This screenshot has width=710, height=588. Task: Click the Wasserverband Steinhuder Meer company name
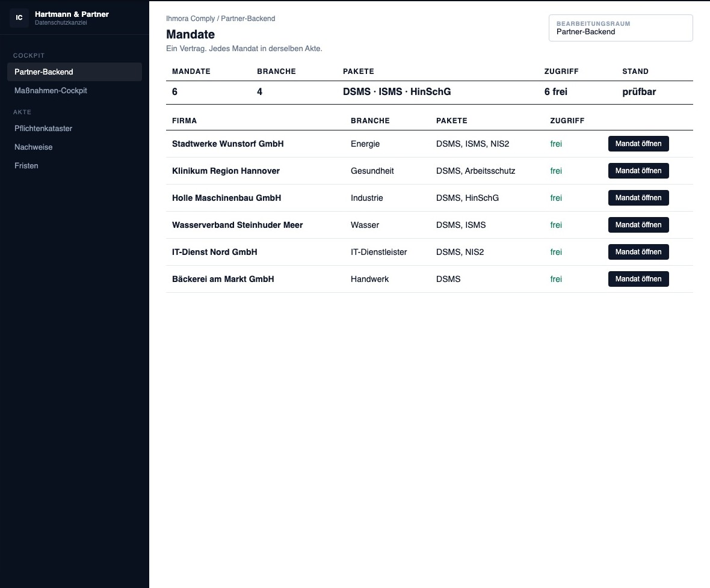(237, 225)
